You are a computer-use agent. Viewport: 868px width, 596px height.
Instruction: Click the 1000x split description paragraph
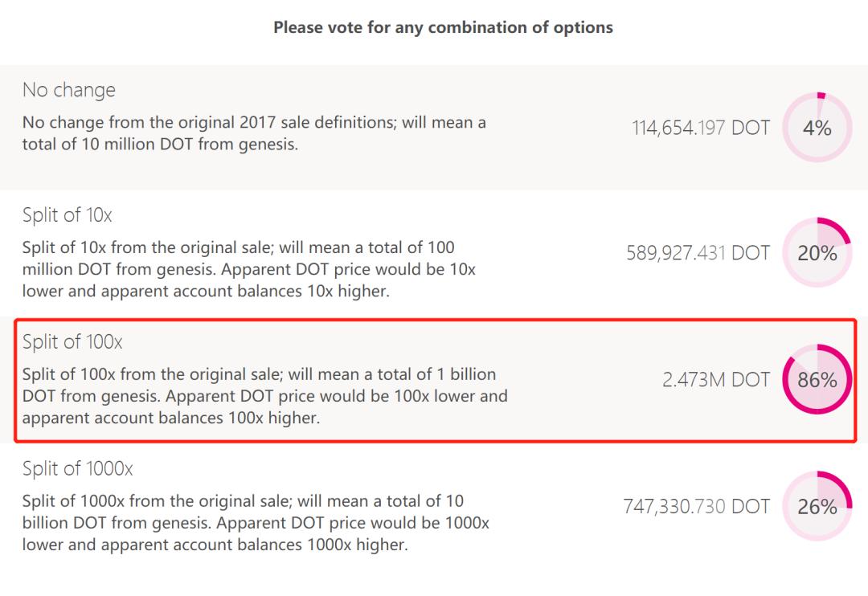coord(256,522)
